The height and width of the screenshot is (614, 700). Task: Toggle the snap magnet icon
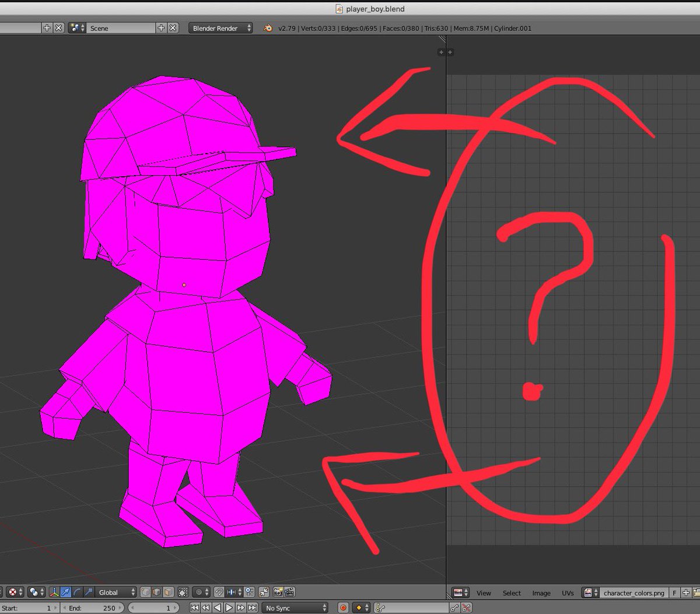point(219,592)
